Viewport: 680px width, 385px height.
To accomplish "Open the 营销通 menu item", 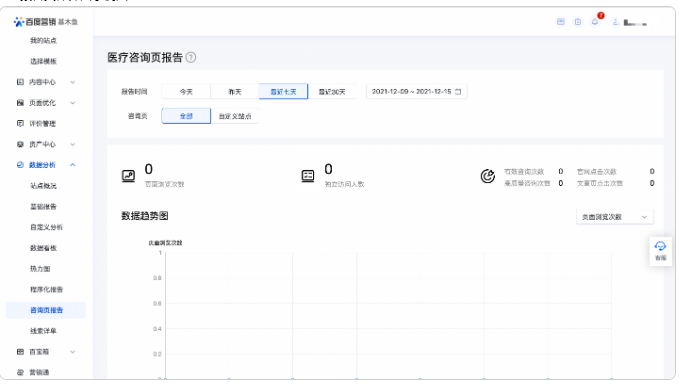I will point(39,372).
